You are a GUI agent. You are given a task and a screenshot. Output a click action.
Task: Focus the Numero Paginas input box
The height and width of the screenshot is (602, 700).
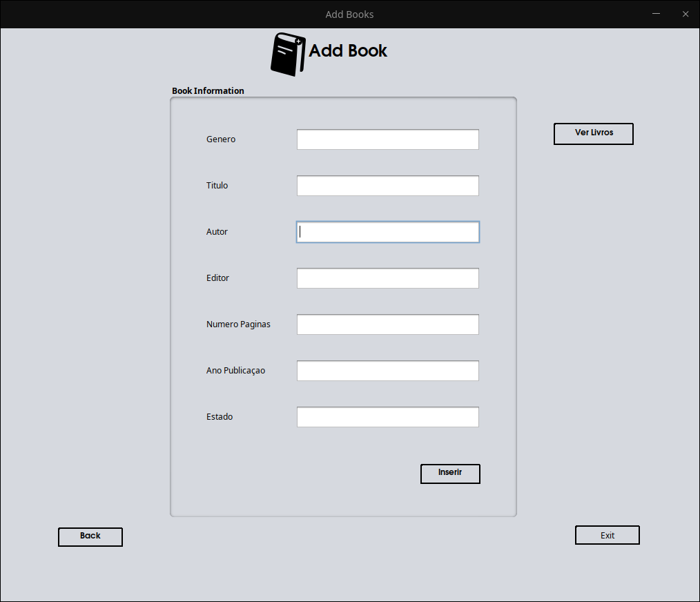click(387, 324)
